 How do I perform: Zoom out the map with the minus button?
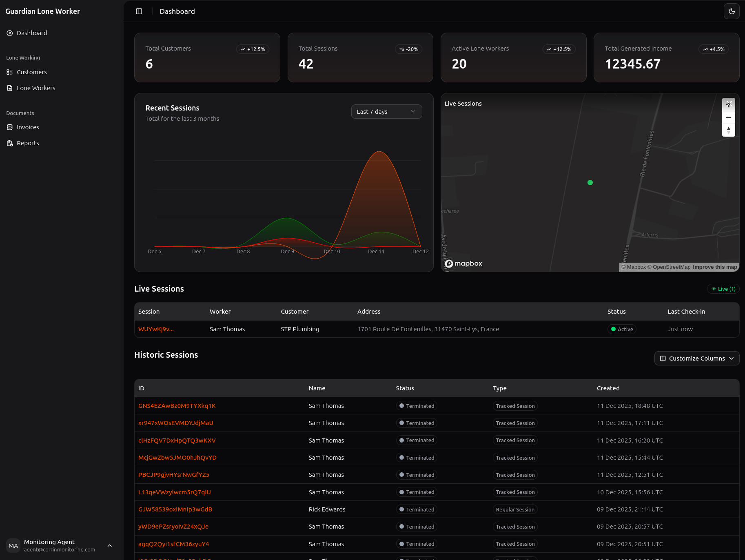729,117
